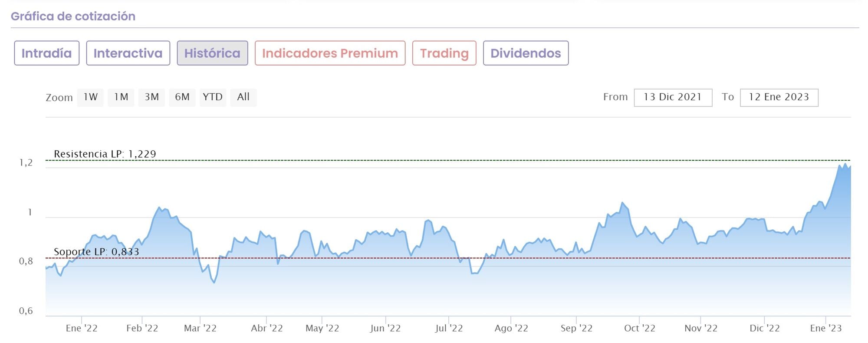Open the Intradía chart tab
This screenshot has height=343, width=868.
pos(46,53)
